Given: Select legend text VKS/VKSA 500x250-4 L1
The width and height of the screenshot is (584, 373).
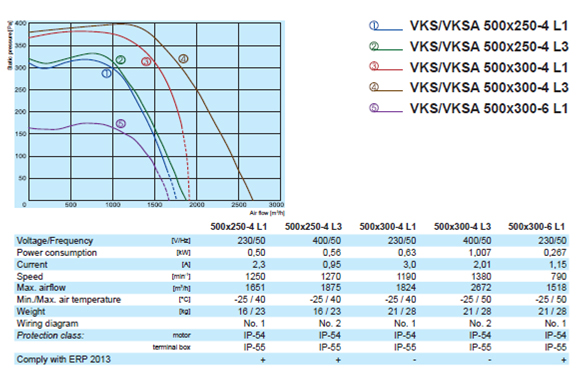Looking at the screenshot, I should click(489, 26).
